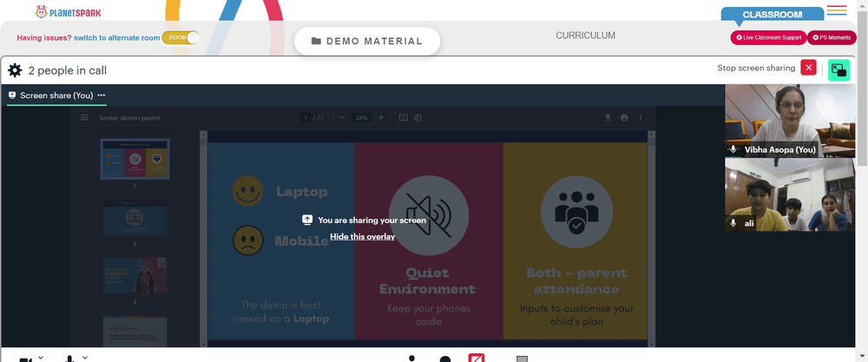Click the 'Both – parent attendance' heading
Viewport: 868px width, 362px height.
(576, 280)
